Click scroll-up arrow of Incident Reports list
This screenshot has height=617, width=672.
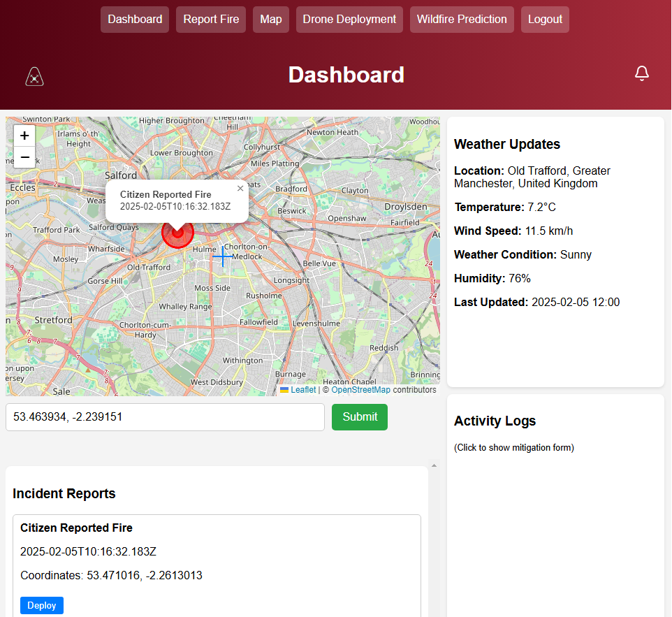pyautogui.click(x=434, y=465)
